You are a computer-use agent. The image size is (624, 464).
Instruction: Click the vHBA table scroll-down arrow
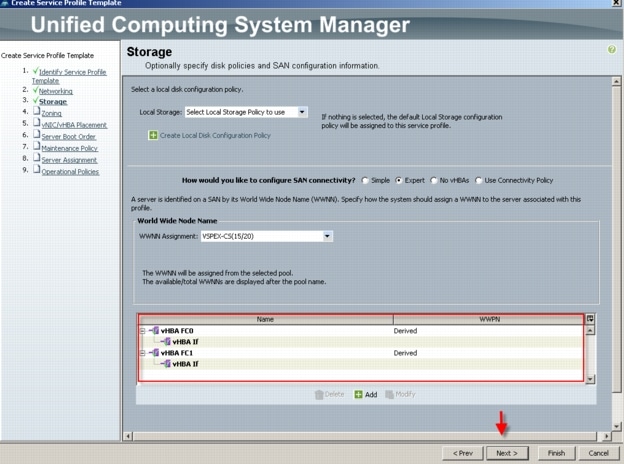tap(590, 379)
